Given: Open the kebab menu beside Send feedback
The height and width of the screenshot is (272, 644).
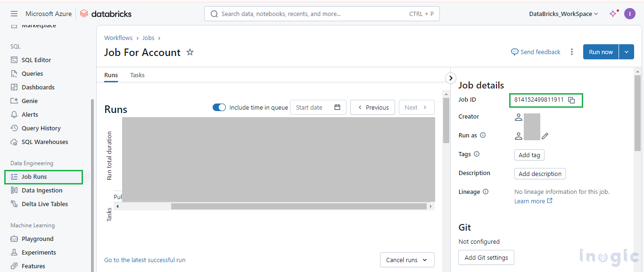Looking at the screenshot, I should (x=572, y=52).
